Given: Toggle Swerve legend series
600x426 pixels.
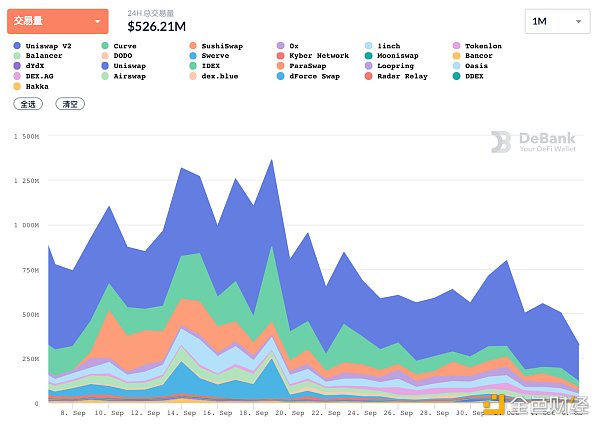Looking at the screenshot, I should click(209, 55).
